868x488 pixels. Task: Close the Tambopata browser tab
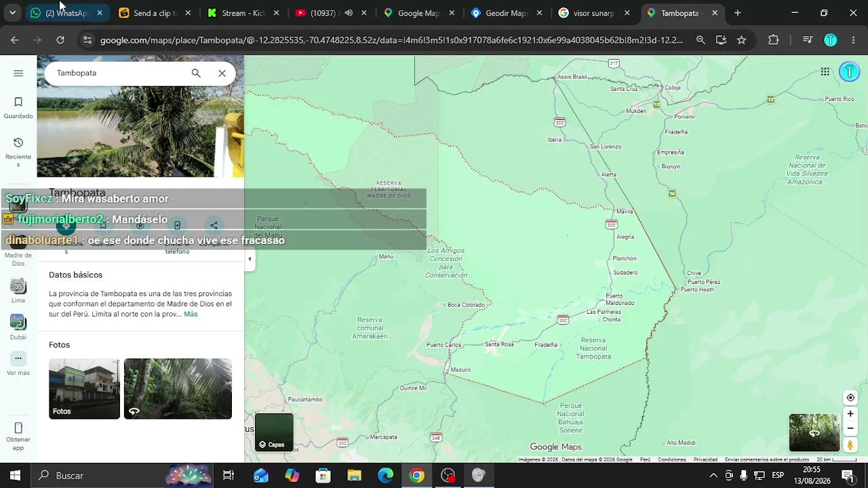click(x=715, y=13)
